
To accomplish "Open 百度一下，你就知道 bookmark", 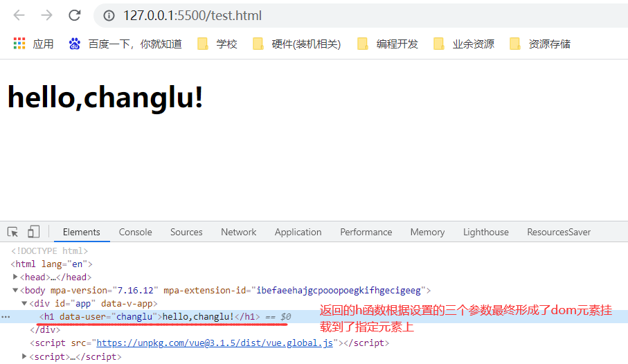I will click(x=125, y=44).
